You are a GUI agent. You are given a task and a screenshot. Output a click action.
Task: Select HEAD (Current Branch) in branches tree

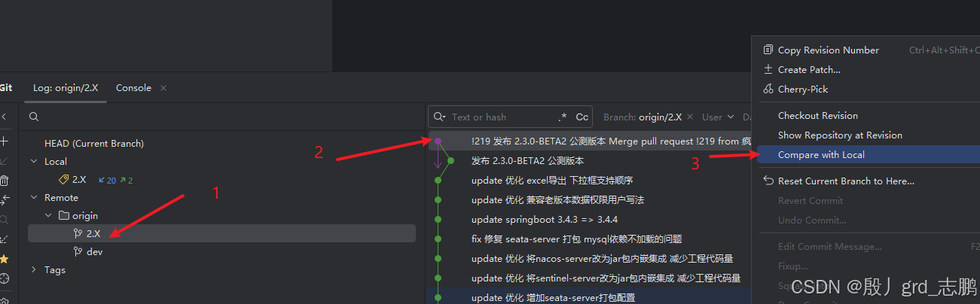[x=94, y=143]
